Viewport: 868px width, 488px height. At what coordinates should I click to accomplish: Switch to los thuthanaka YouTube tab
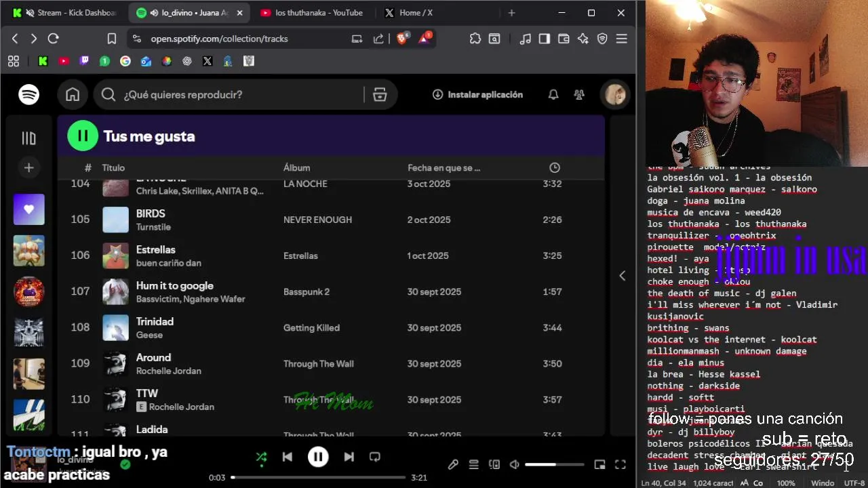311,13
